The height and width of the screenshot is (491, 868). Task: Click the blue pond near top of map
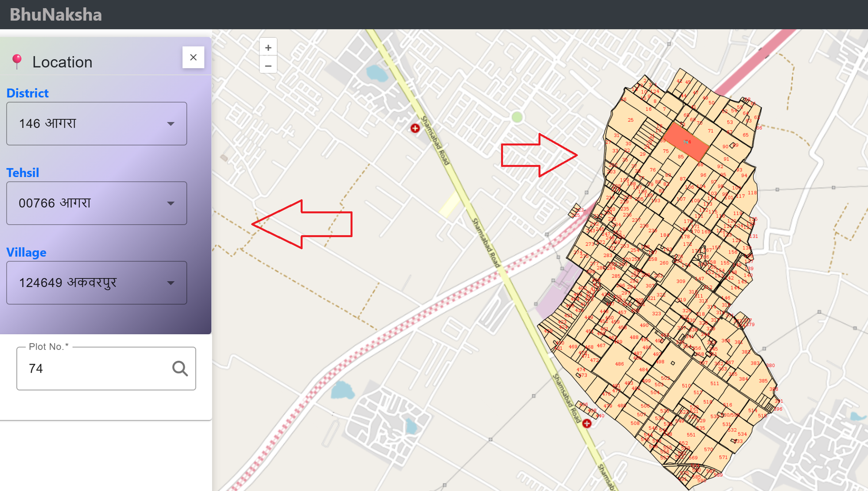click(x=376, y=74)
